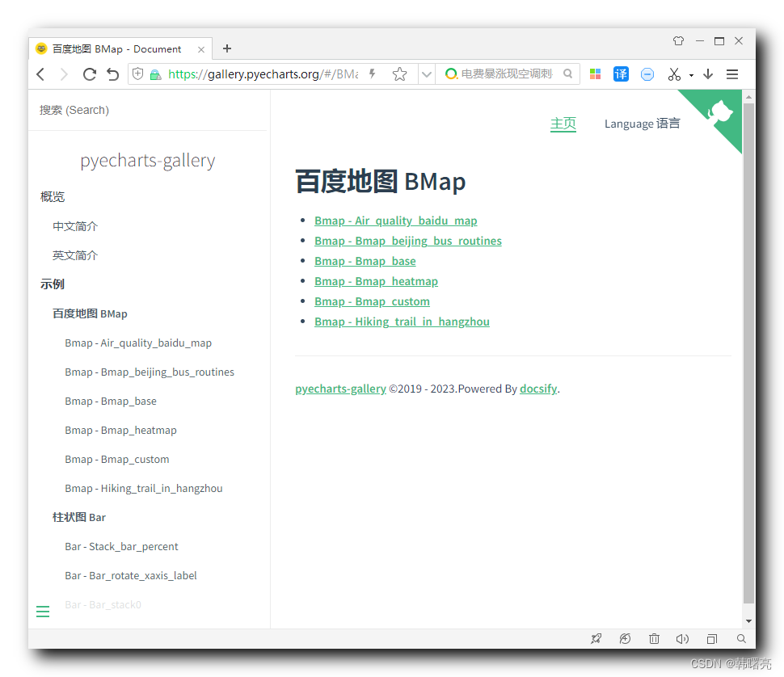Image resolution: width=784 pixels, height=677 pixels.
Task: Open sidebar item Bar - Bar_rotate_xaxis_label
Action: (x=130, y=575)
